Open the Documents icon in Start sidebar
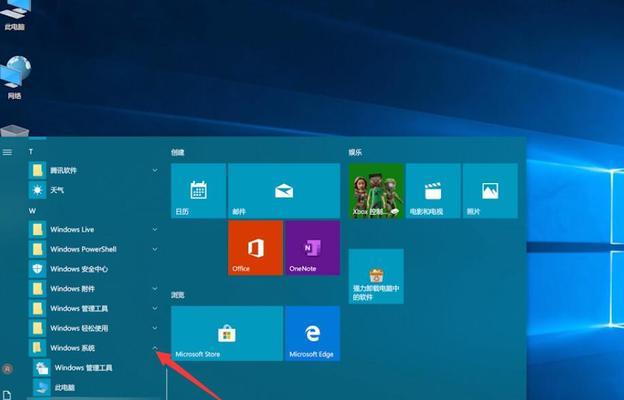Image resolution: width=624 pixels, height=400 pixels. click(7, 395)
